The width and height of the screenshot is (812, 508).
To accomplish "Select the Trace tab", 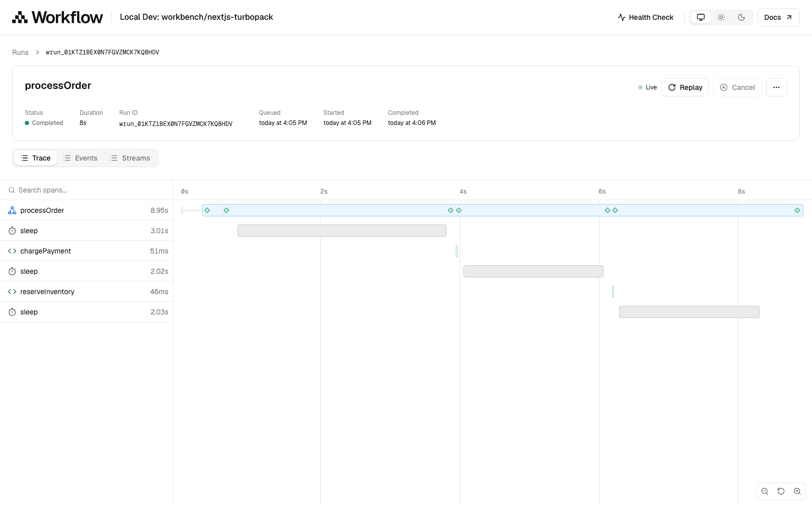I will click(36, 158).
